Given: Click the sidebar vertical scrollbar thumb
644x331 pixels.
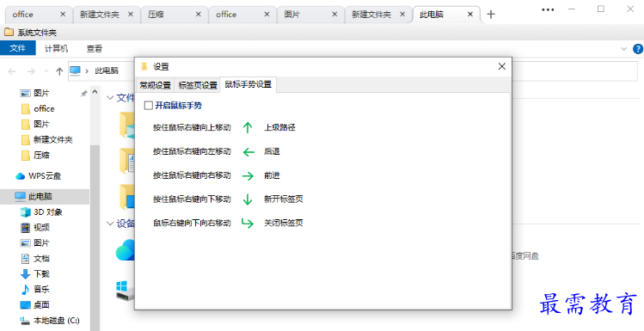Looking at the screenshot, I should pyautogui.click(x=95, y=238).
